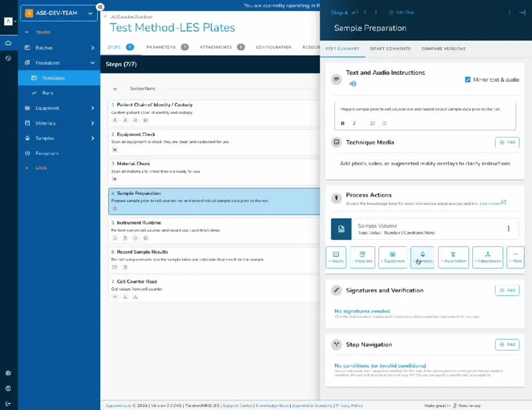Select the Step Summary tab
Screen dimensions: 532x410
tap(342, 49)
